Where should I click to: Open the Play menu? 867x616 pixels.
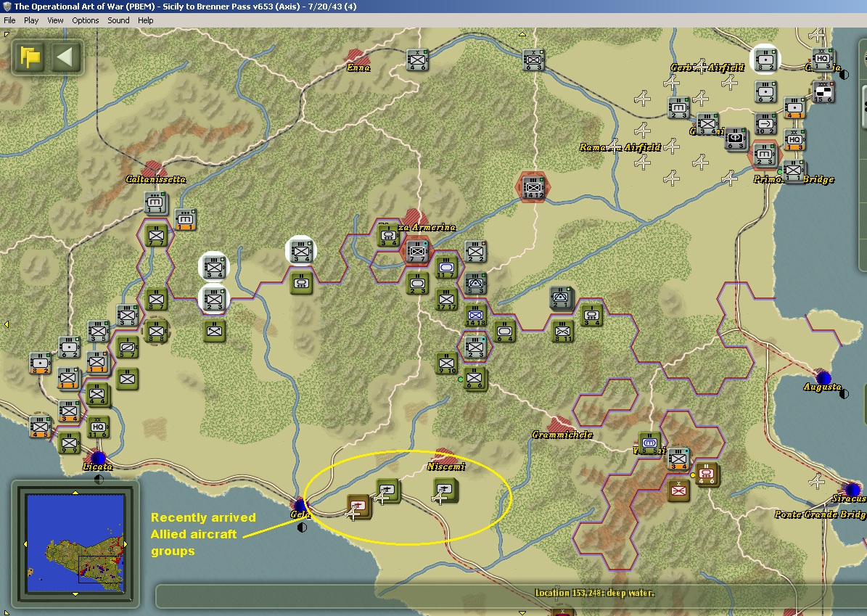[31, 20]
